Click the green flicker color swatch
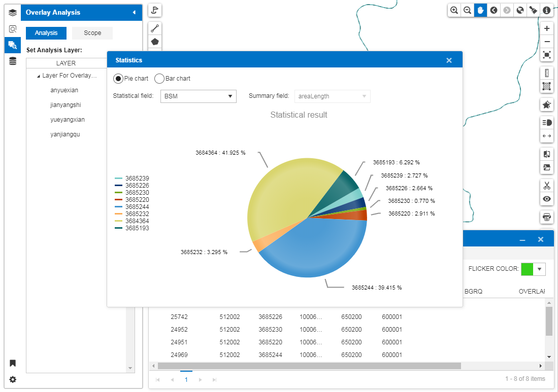Viewport: 558px width, 392px height. tap(527, 269)
